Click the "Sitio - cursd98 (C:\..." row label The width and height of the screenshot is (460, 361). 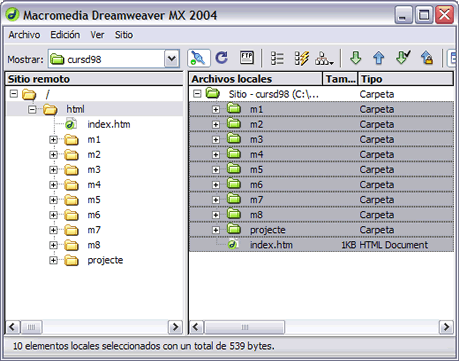pyautogui.click(x=273, y=94)
